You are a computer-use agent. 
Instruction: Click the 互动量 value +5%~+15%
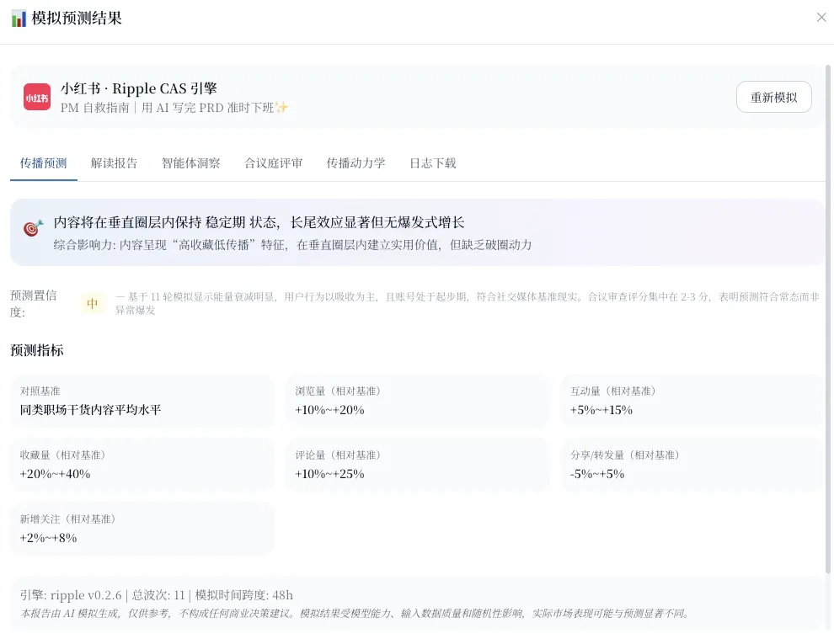pyautogui.click(x=601, y=410)
